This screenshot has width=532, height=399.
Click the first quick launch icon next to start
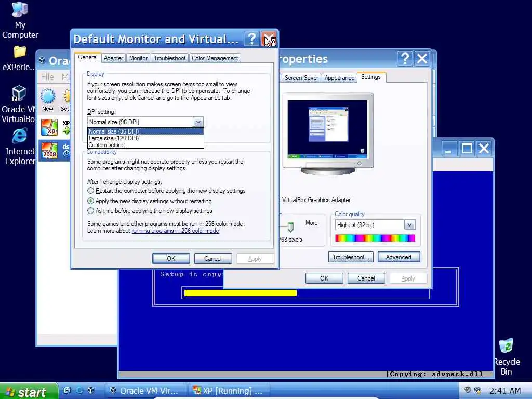67,390
